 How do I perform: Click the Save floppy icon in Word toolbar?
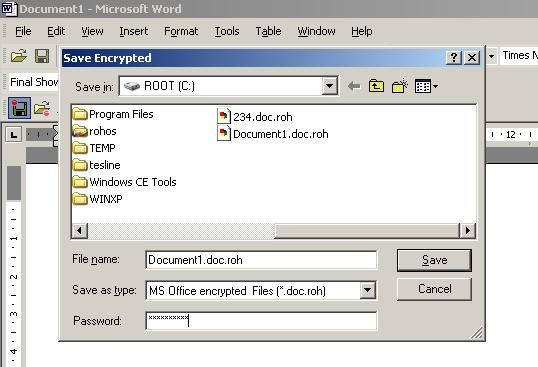tap(42, 56)
